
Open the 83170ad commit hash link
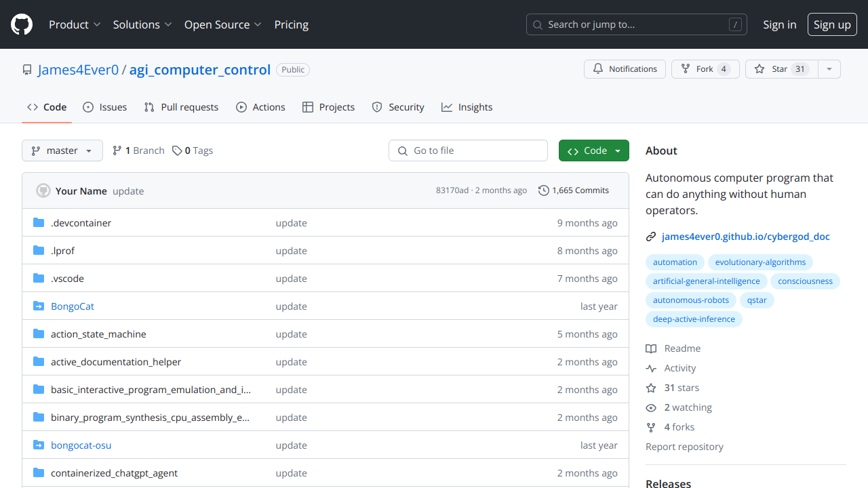tap(452, 190)
